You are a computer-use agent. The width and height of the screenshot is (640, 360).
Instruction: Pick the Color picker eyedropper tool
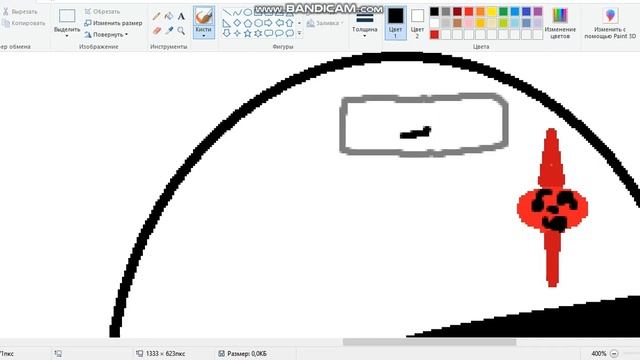coord(169,31)
